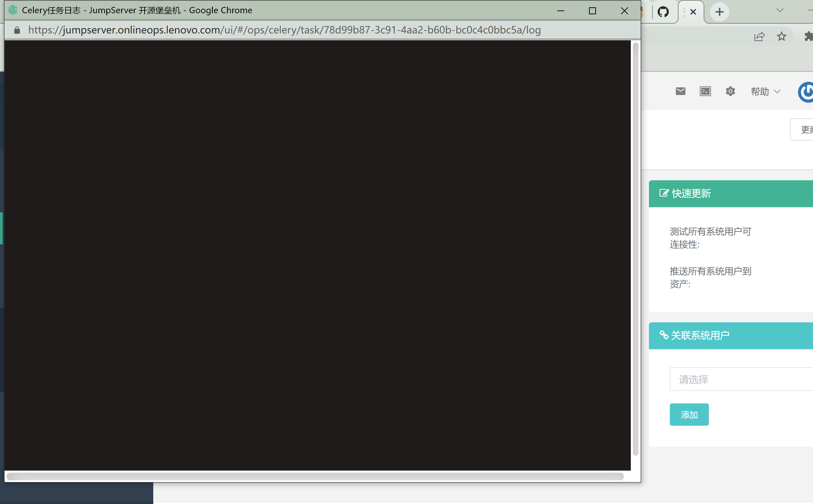The width and height of the screenshot is (813, 504).
Task: Click the log window vertical scrollbar
Action: click(x=635, y=249)
